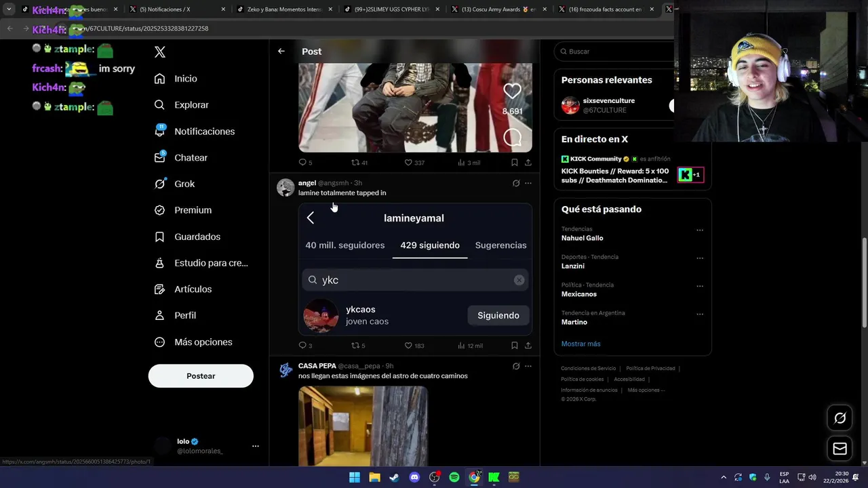Image resolution: width=868 pixels, height=488 pixels.
Task: Bookmark angel's post
Action: pyautogui.click(x=515, y=346)
